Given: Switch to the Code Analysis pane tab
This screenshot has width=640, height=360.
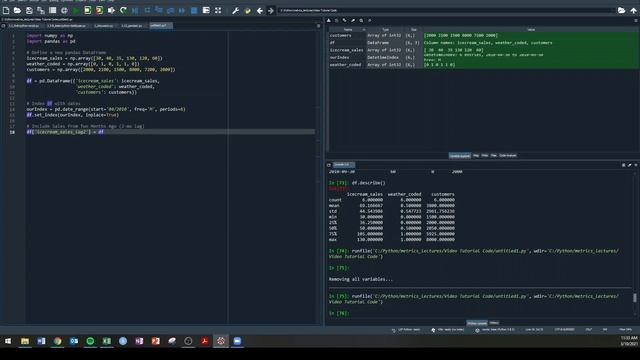Looking at the screenshot, I should pos(508,156).
